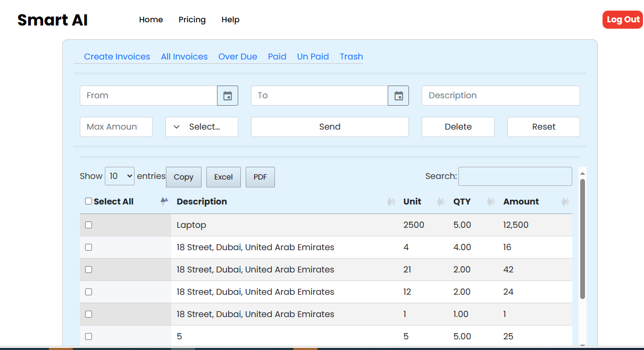Sort table by Description column arrows

[x=391, y=202]
